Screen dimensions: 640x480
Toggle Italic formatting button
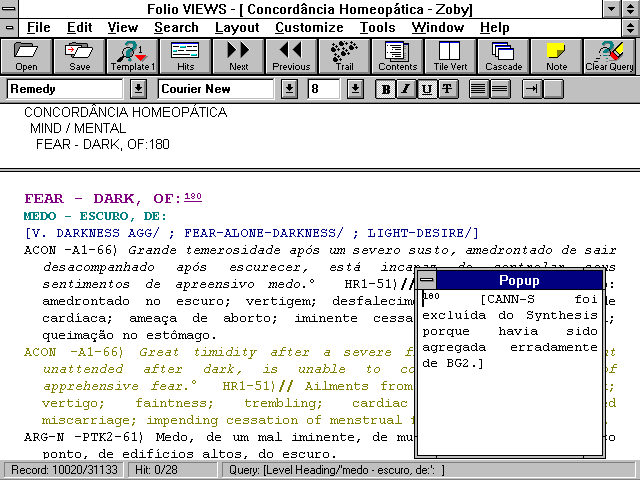click(x=406, y=89)
